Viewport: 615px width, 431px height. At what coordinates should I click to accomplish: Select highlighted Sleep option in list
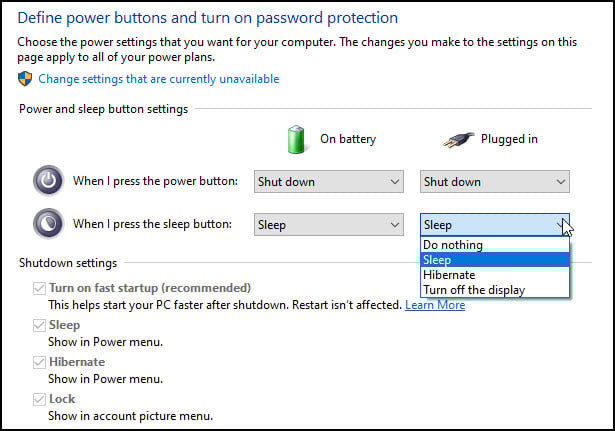pyautogui.click(x=495, y=260)
